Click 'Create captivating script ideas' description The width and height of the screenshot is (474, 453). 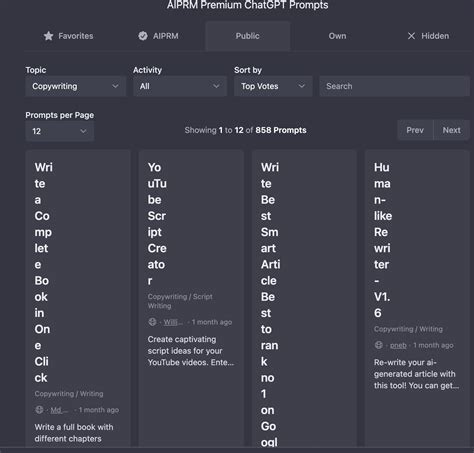[x=191, y=351]
